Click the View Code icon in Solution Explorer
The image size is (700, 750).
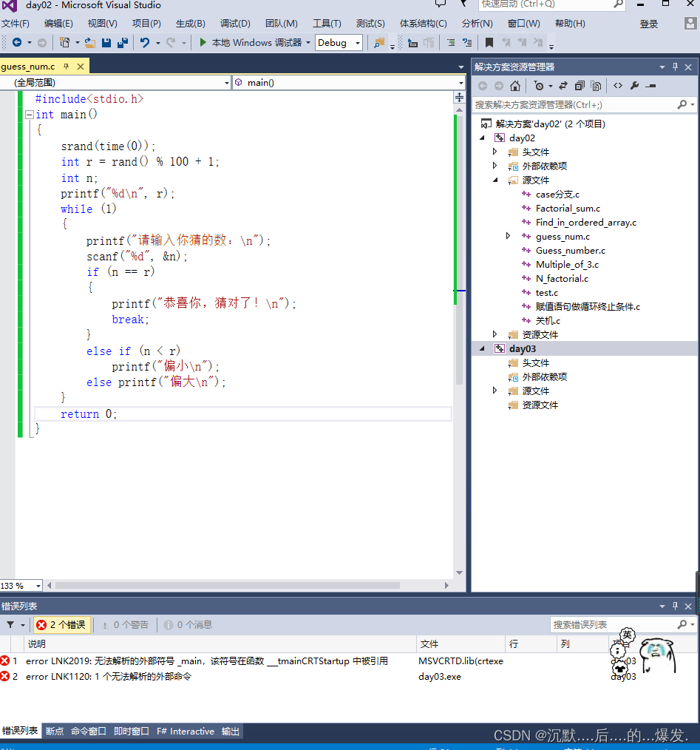click(617, 86)
